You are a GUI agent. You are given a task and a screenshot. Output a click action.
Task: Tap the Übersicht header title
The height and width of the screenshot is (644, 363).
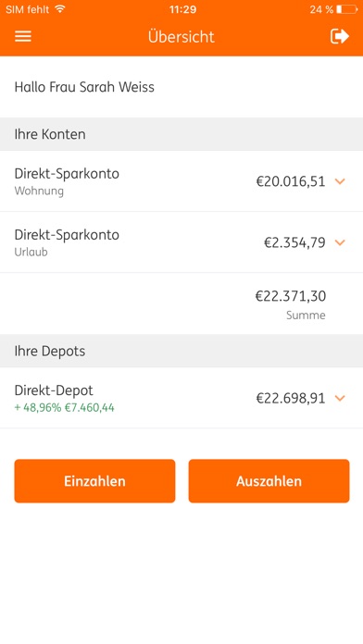click(x=181, y=37)
